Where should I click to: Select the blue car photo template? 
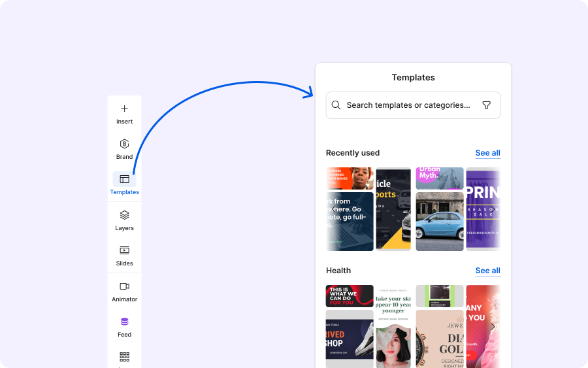[x=440, y=222]
